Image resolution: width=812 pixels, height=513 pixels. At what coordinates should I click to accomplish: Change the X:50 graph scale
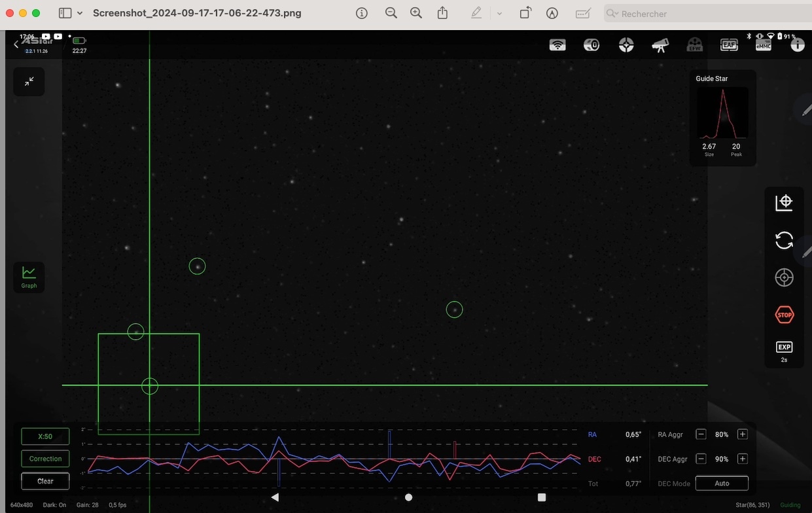click(x=45, y=436)
